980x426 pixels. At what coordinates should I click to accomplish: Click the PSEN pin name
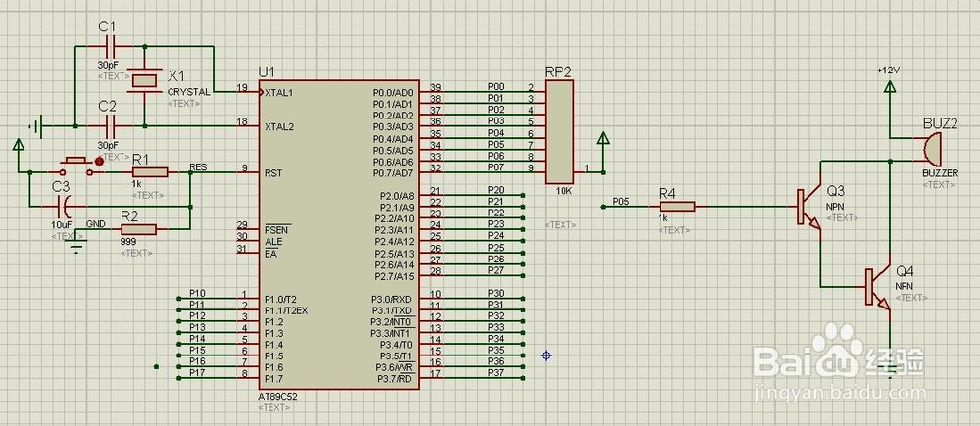point(276,230)
